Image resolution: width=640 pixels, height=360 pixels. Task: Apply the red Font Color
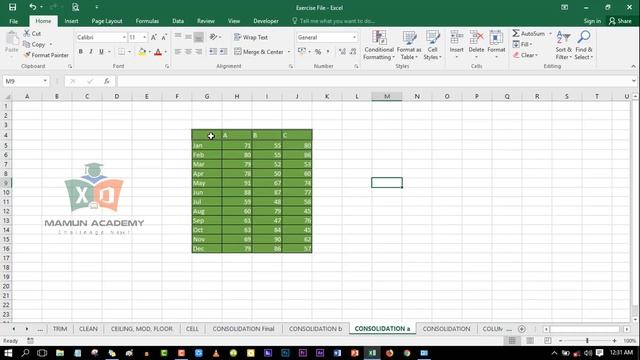coord(158,52)
